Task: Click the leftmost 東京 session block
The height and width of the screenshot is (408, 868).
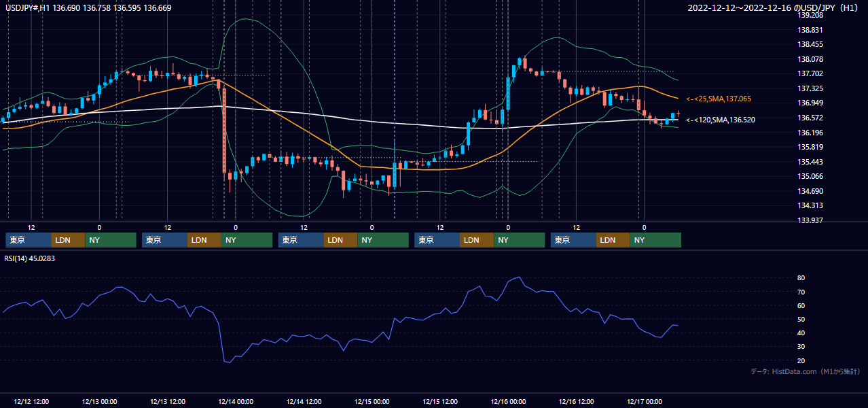Action: coord(29,240)
